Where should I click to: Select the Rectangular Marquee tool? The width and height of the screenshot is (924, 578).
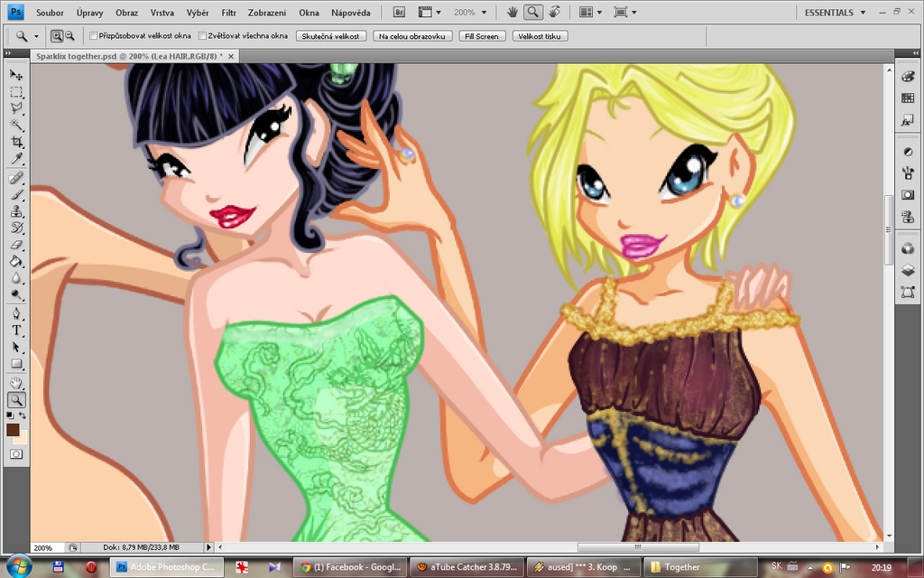coord(16,92)
